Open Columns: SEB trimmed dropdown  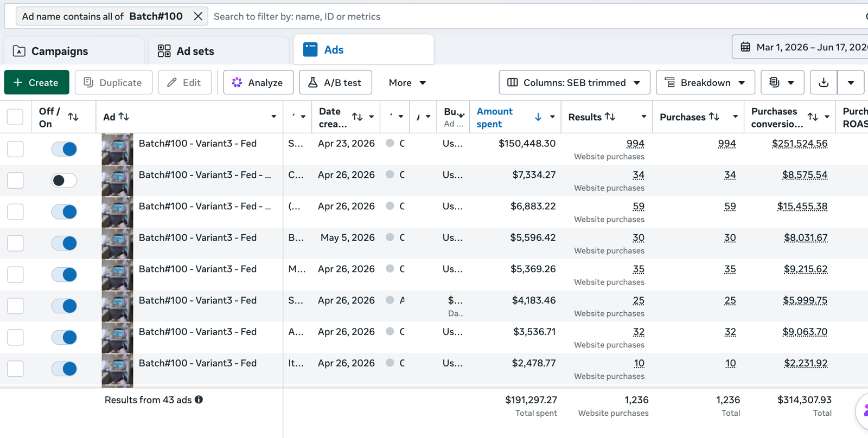tap(574, 82)
